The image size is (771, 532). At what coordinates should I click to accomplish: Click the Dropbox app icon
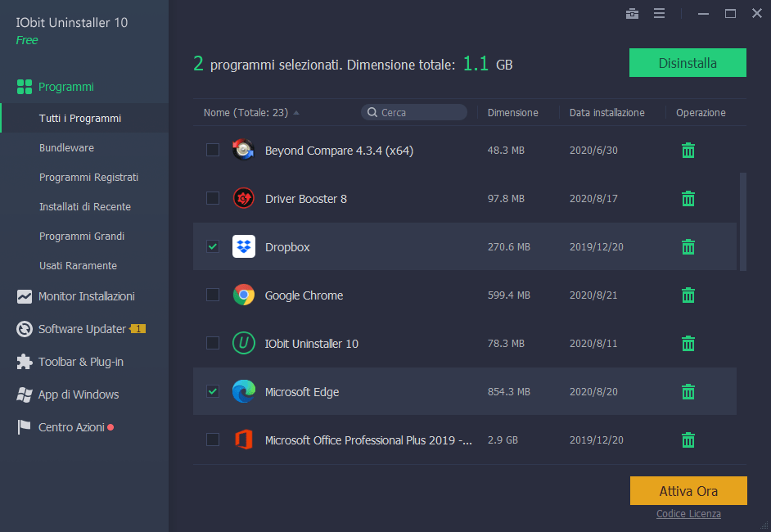(243, 247)
